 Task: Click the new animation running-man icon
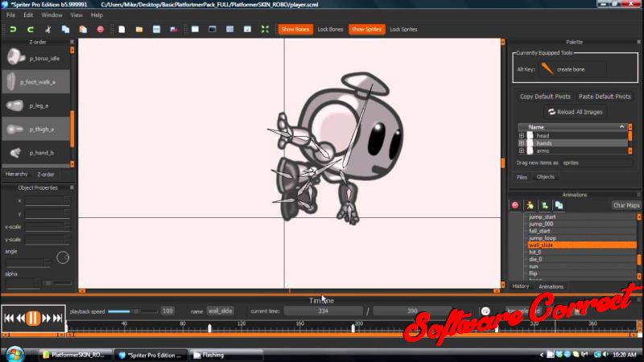point(530,205)
